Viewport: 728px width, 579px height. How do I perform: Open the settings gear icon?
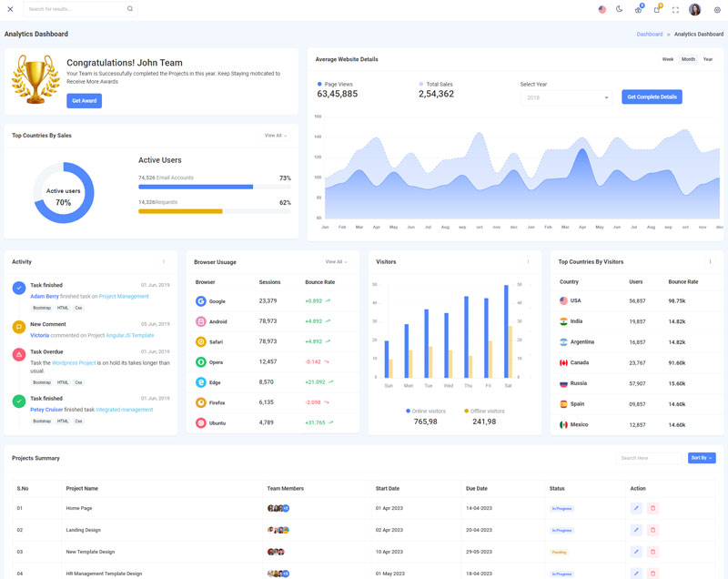(717, 10)
